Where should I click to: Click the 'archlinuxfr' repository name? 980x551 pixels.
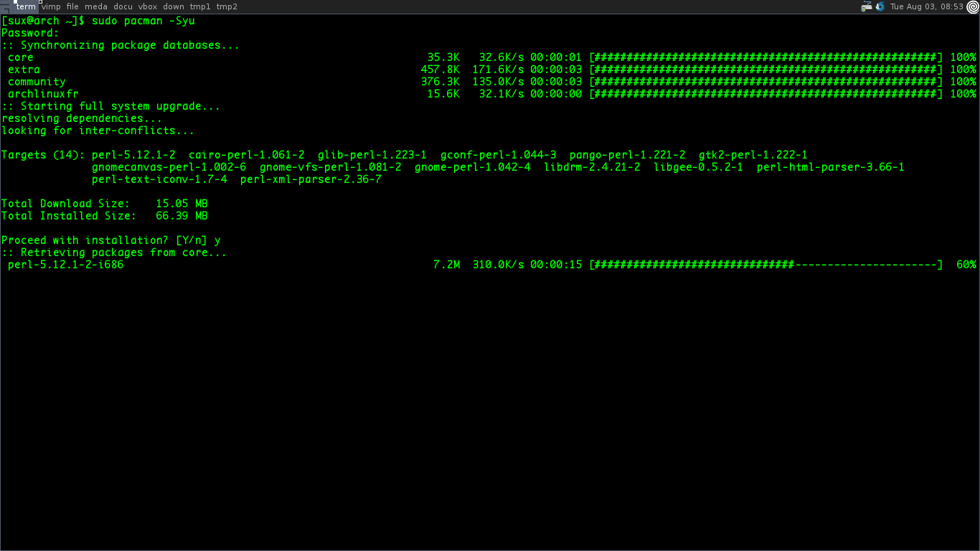coord(43,94)
